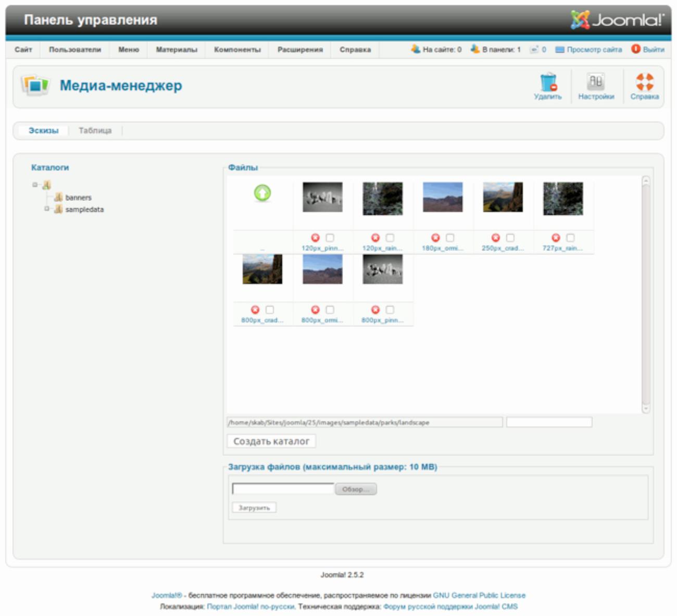Click the red logout icon
This screenshot has width=677, height=616.
point(636,49)
